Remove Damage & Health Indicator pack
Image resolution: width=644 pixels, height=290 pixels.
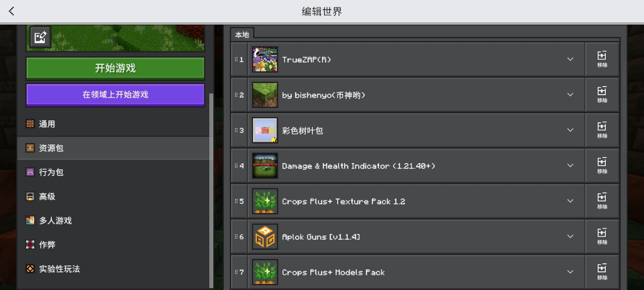click(602, 166)
